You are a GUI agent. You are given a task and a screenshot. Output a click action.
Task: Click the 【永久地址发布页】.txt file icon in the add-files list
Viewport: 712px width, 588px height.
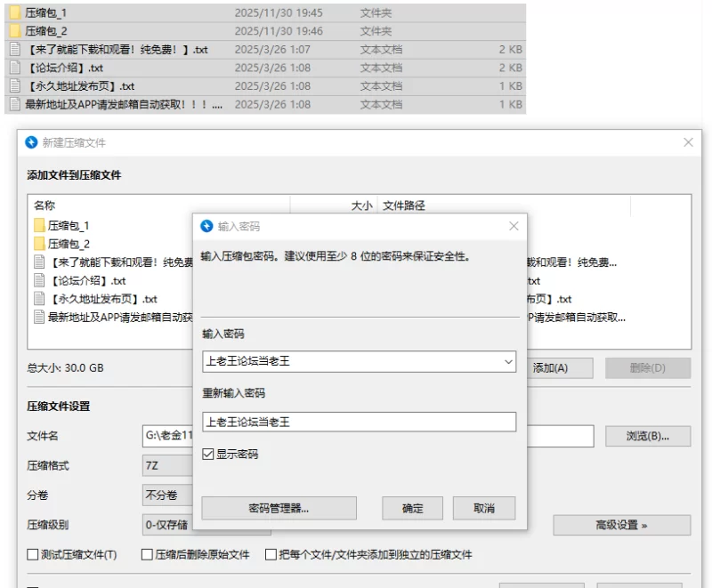39,299
